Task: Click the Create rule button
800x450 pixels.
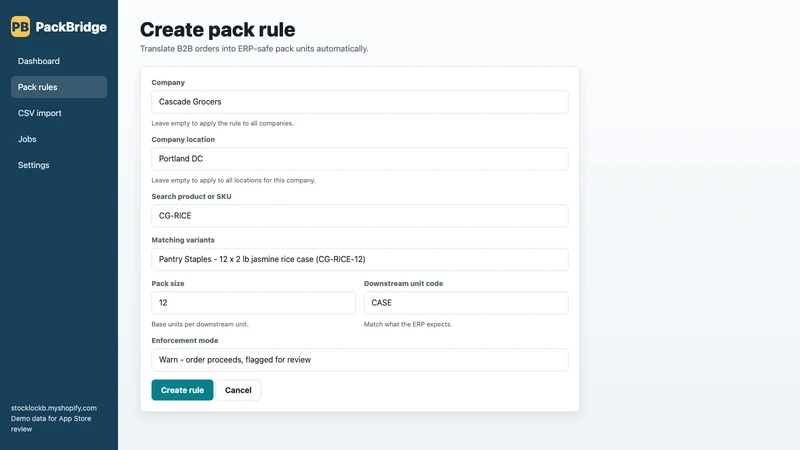Action: point(182,390)
